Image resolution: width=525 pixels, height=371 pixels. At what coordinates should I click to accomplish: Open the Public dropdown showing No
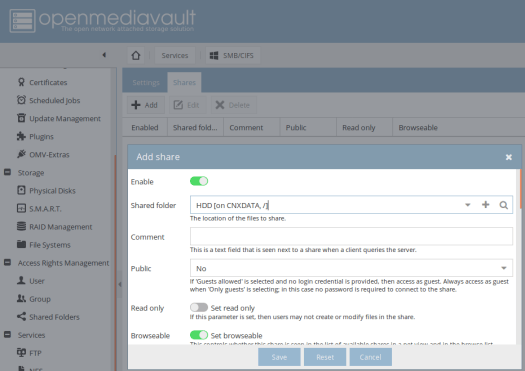pos(351,268)
